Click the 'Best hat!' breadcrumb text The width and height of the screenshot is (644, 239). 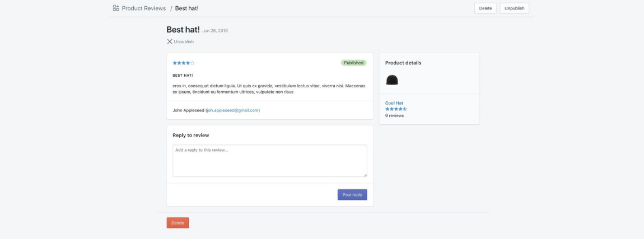(x=186, y=8)
